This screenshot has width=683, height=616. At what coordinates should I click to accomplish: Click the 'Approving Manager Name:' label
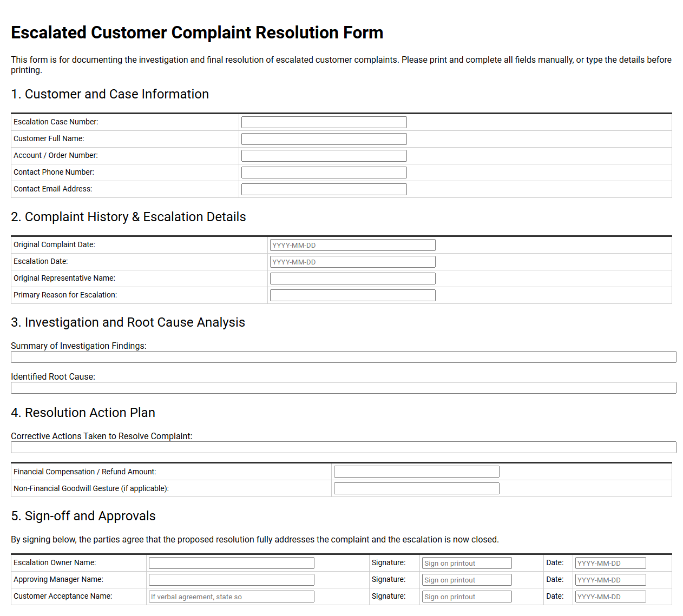point(58,579)
